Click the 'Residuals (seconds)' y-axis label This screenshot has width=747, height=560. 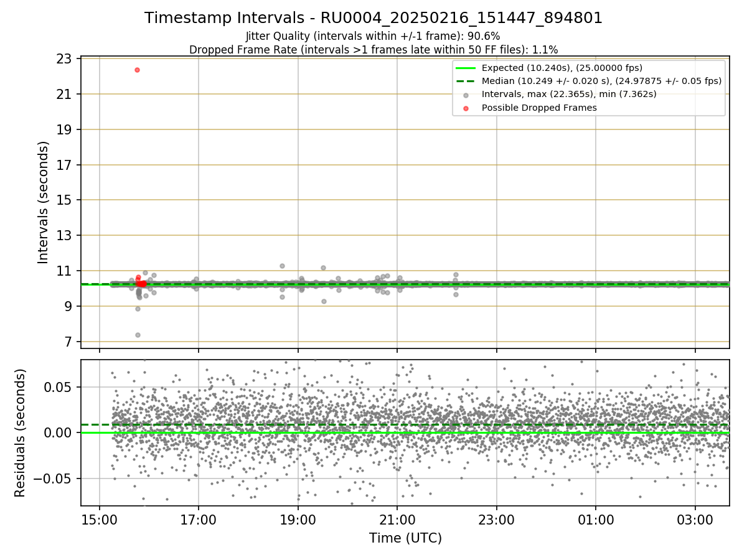[x=21, y=432]
